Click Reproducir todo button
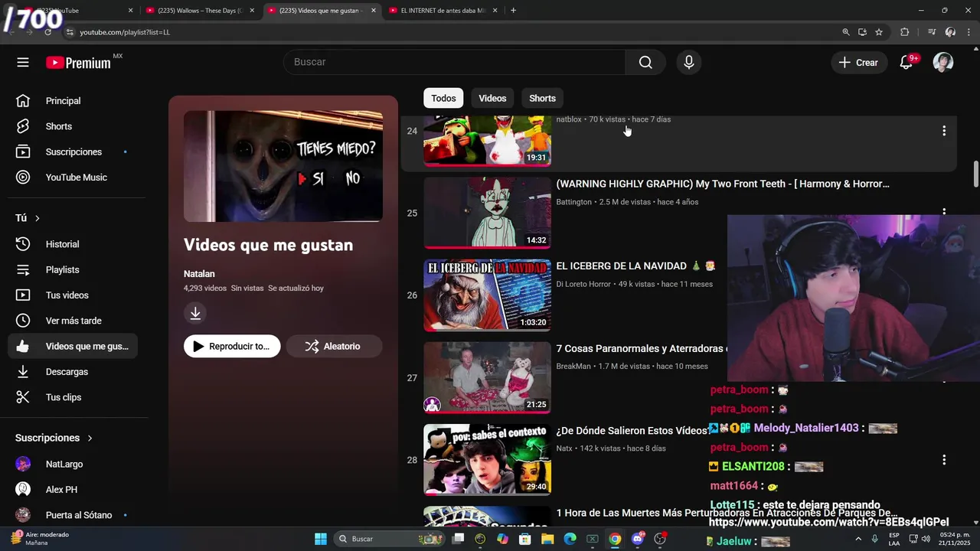 [x=232, y=346]
